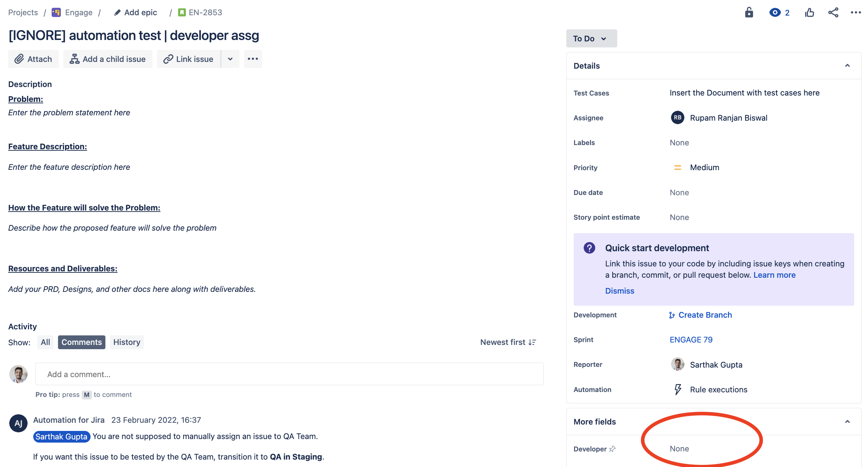Viewport: 868px width, 467px height.
Task: Click the Add epic pencil icon
Action: point(117,12)
